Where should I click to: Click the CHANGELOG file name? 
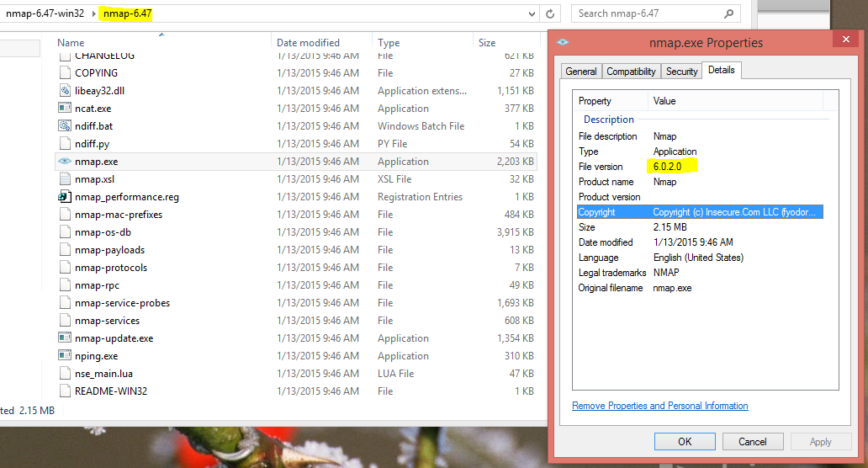point(104,56)
